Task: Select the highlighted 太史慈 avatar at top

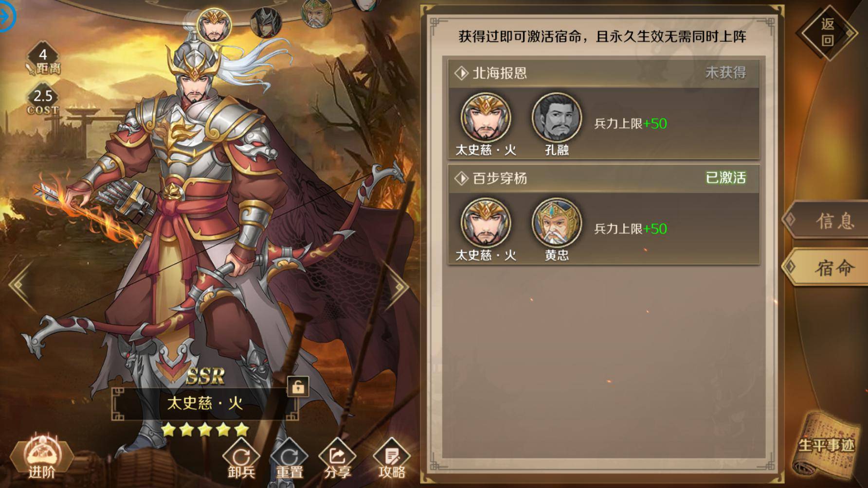Action: [x=212, y=25]
